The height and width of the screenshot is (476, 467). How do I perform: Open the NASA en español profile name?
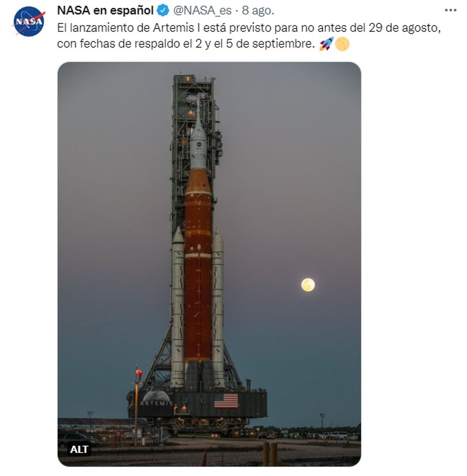105,11
